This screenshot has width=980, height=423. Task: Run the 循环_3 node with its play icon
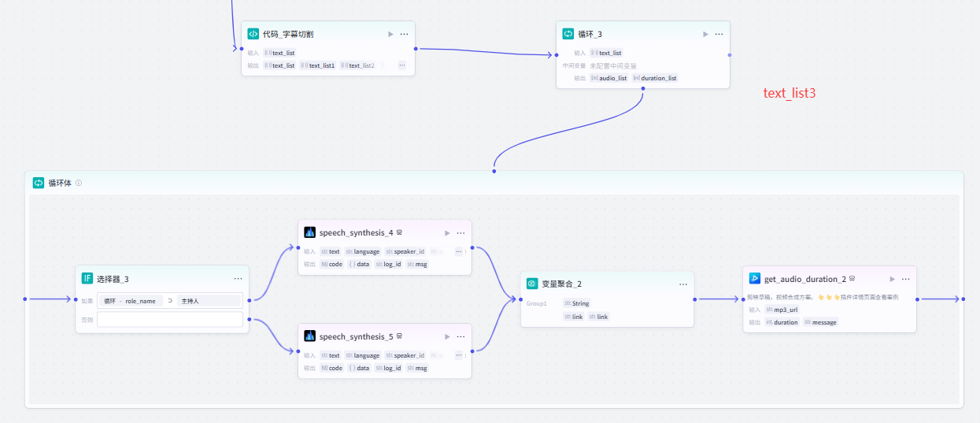pos(705,34)
